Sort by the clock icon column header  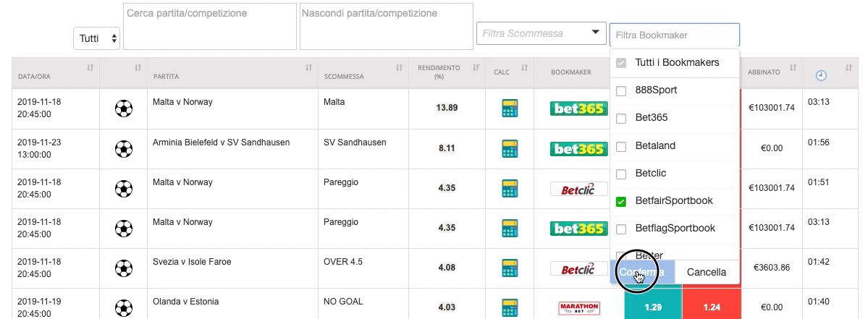click(821, 75)
